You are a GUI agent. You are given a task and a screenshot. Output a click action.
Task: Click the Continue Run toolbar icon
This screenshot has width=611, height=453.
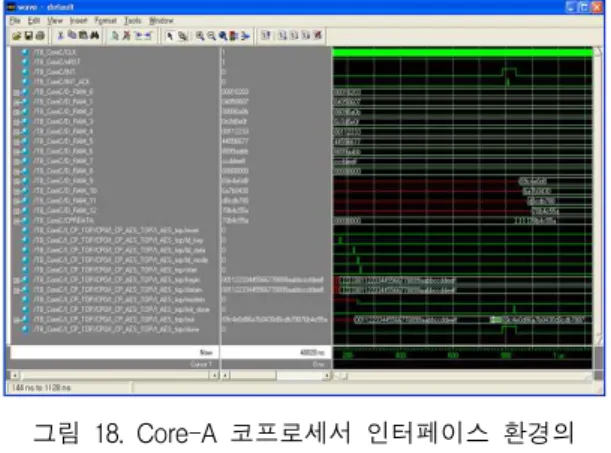[x=295, y=35]
